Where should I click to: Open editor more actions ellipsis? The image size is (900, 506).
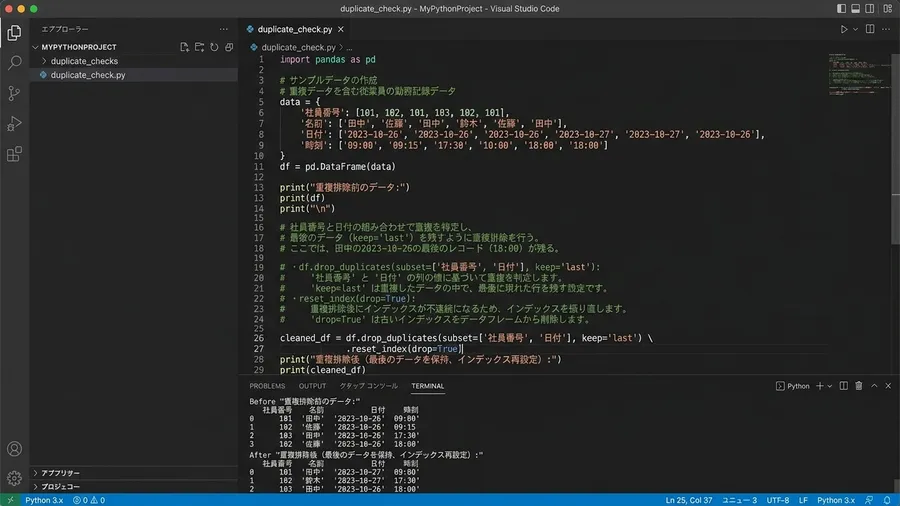[x=886, y=29]
